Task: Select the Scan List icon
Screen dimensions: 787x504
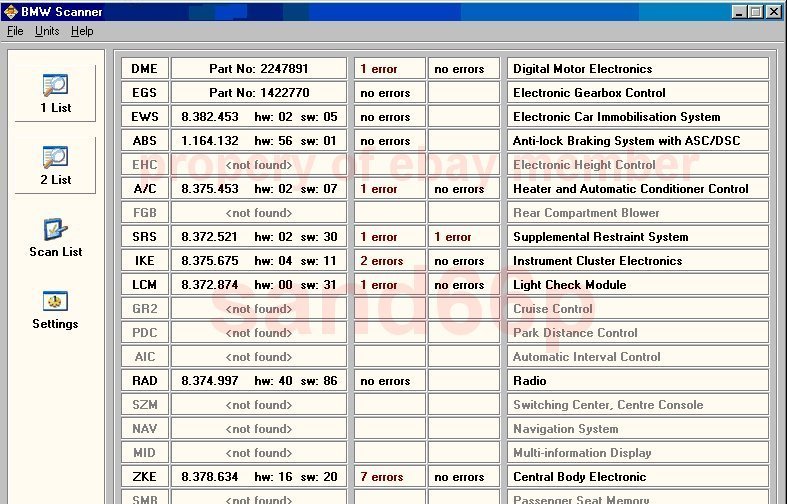Action: 55,237
